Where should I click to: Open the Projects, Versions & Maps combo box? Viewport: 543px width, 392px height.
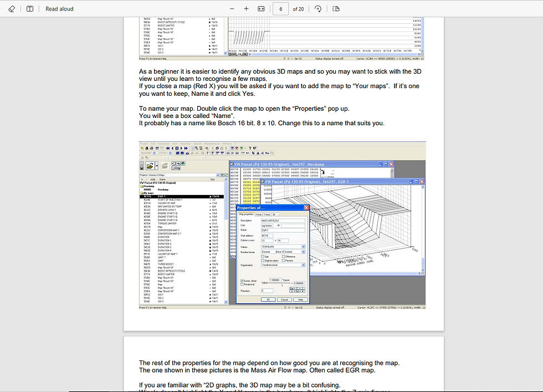[x=180, y=175]
